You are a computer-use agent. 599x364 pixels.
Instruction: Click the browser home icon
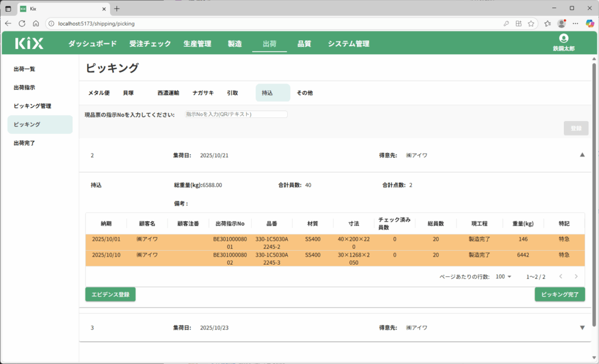tap(36, 23)
